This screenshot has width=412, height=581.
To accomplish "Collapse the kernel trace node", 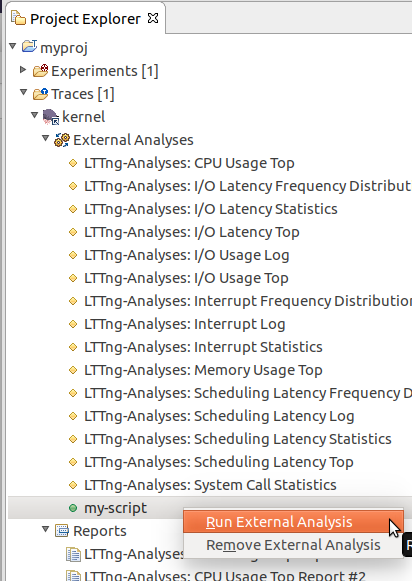I will (x=35, y=115).
